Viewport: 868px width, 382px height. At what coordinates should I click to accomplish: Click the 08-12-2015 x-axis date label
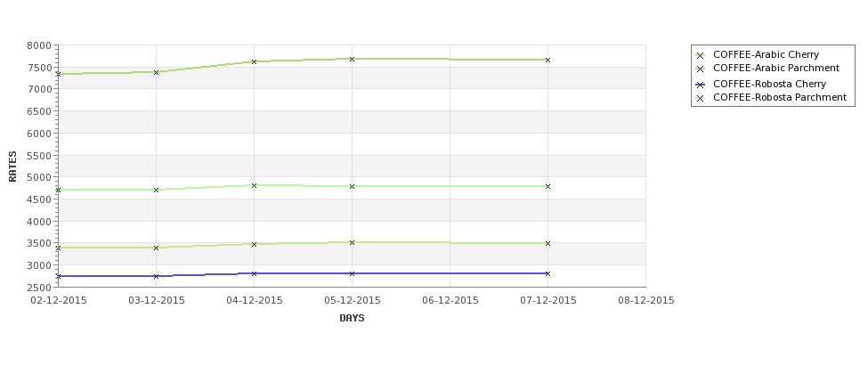tap(646, 300)
